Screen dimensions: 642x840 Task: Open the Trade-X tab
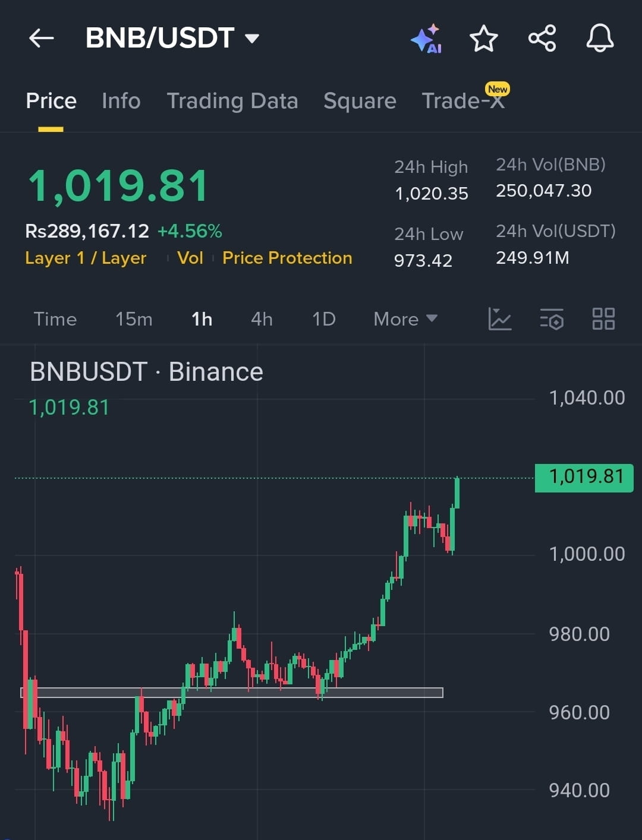(463, 101)
